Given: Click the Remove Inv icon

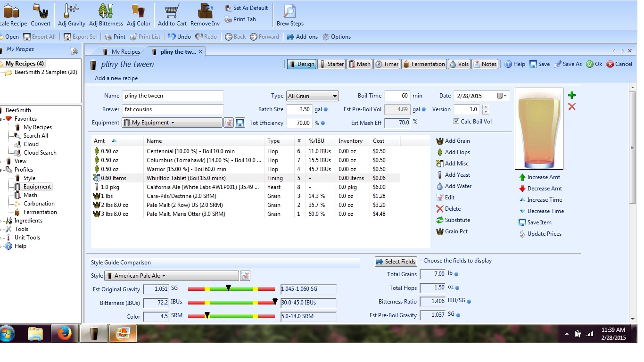Looking at the screenshot, I should (205, 14).
